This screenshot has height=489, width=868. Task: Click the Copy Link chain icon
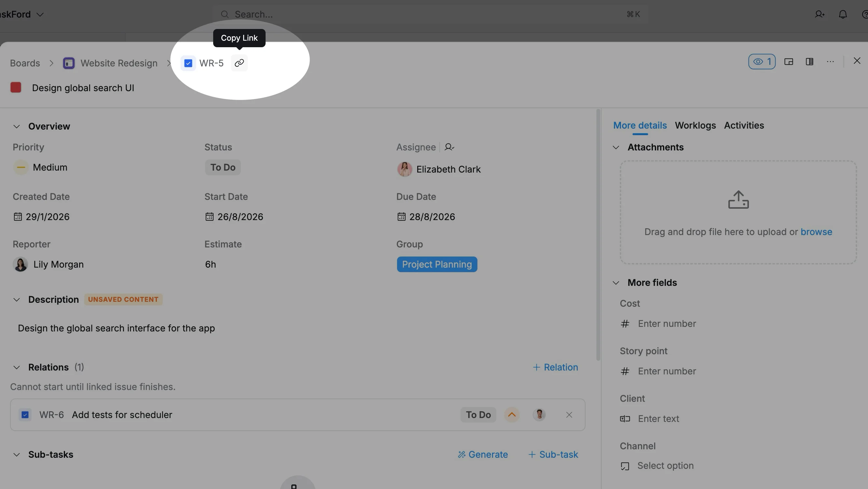click(239, 63)
